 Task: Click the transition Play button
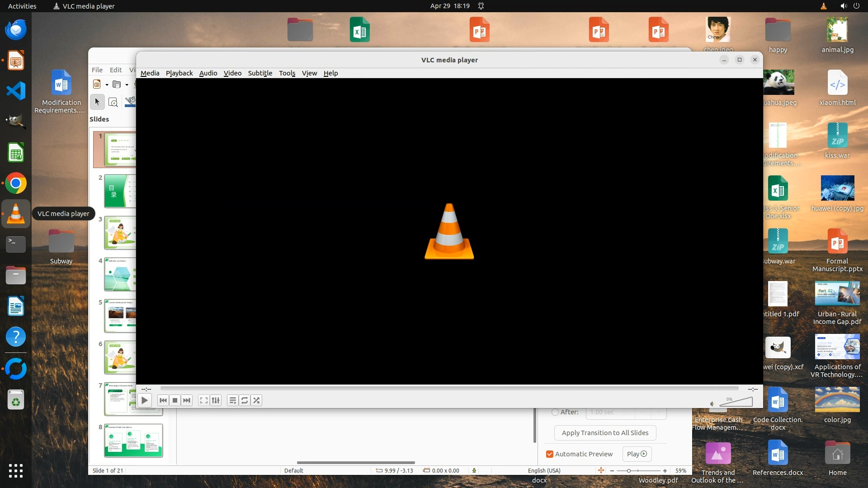637,454
